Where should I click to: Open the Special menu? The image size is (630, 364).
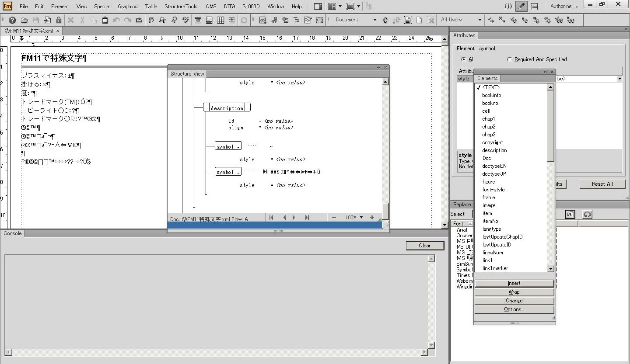(x=102, y=7)
